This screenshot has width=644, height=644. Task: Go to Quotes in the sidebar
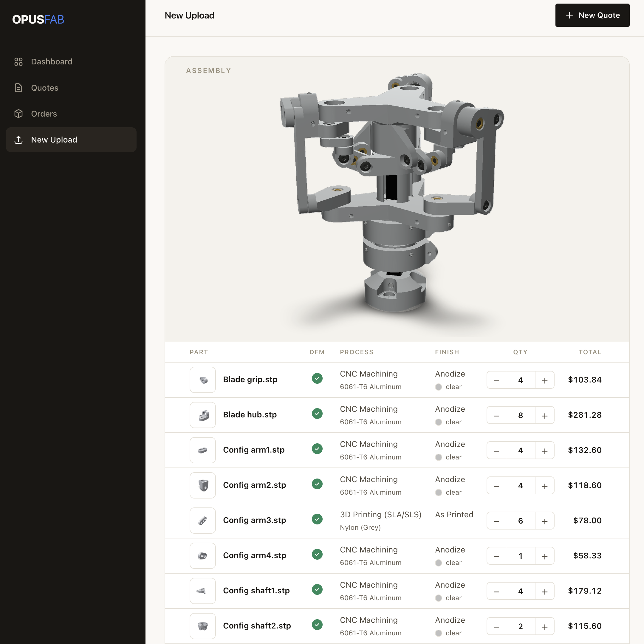coord(71,88)
